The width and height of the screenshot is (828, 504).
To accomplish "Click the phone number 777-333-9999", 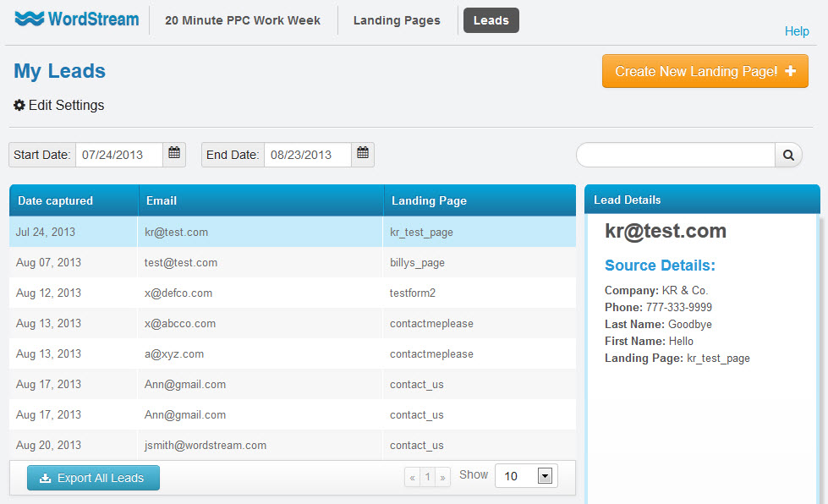I will pyautogui.click(x=679, y=307).
